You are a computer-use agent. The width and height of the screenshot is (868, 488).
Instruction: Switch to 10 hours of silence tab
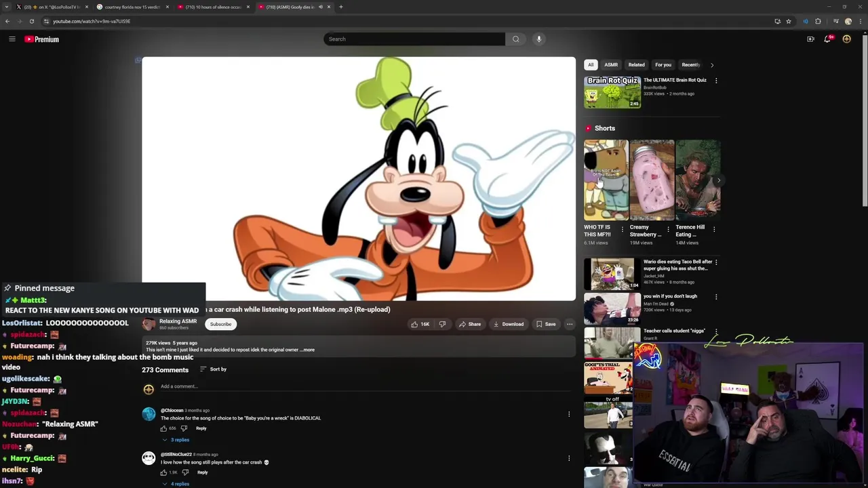(214, 7)
